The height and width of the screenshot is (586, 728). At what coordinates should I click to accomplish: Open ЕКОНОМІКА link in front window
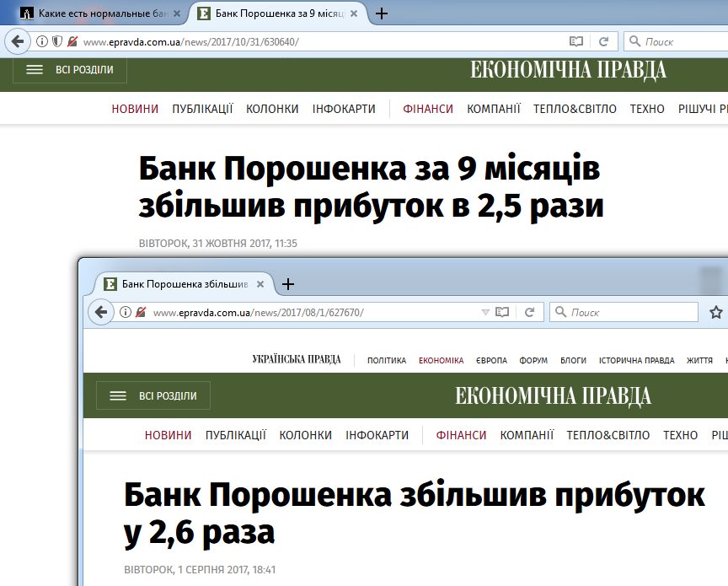point(441,360)
